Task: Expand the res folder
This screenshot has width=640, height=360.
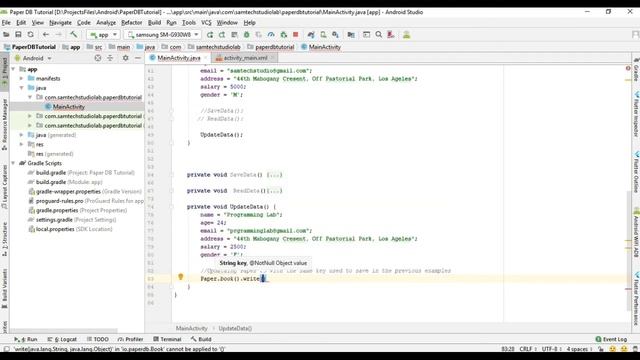Action: tap(22, 144)
